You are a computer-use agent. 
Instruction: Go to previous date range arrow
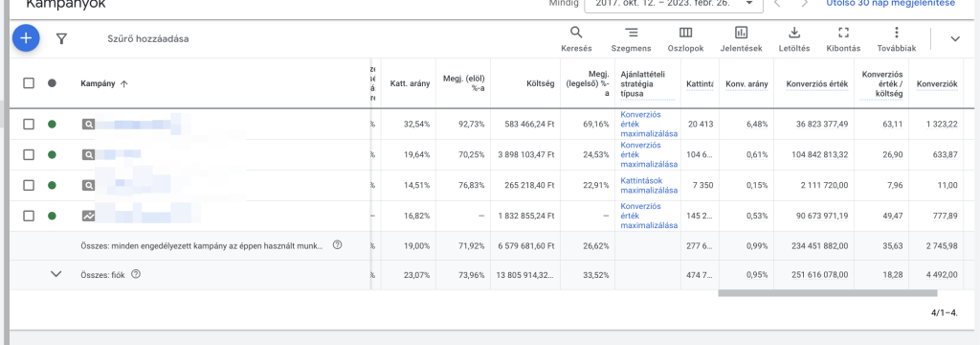click(777, 3)
